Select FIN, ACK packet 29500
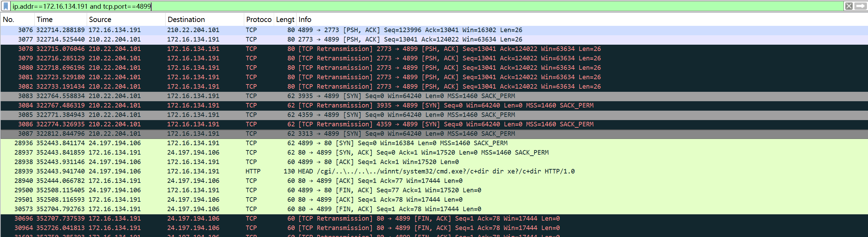 (x=434, y=190)
